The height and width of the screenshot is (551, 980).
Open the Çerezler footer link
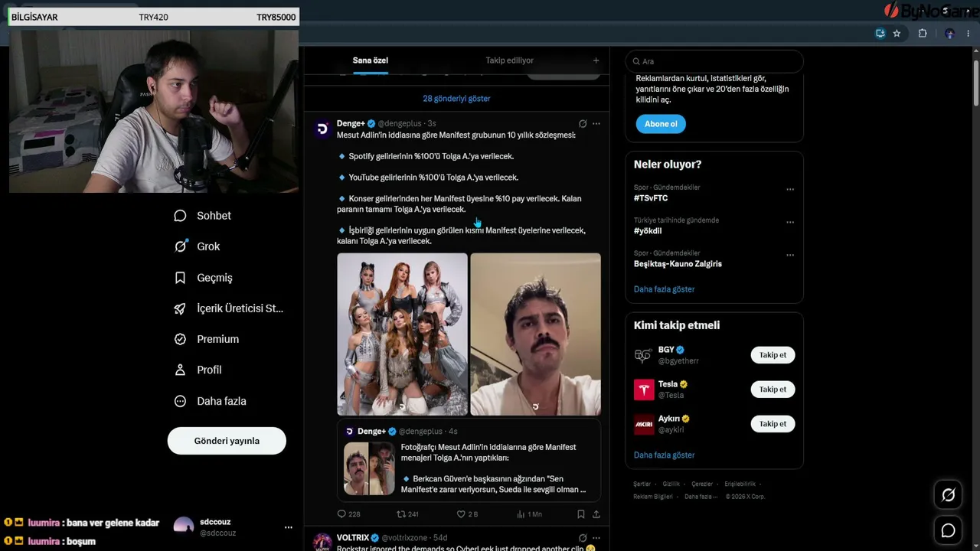[702, 484]
